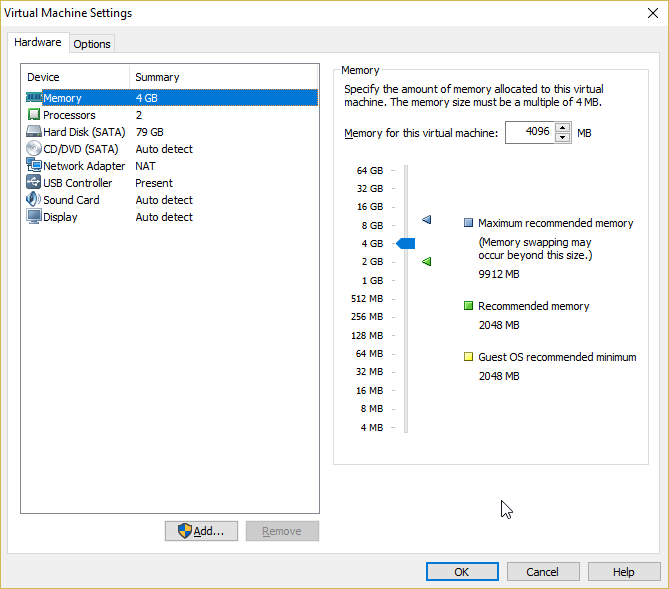Image resolution: width=669 pixels, height=589 pixels.
Task: Decrease memory with the down spinner arrow
Action: pyautogui.click(x=562, y=137)
